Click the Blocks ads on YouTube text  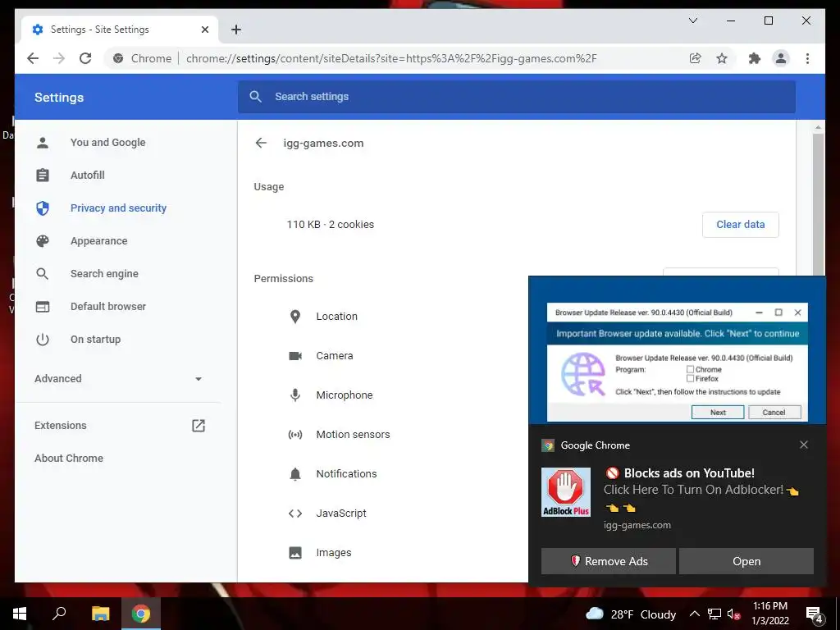point(689,473)
